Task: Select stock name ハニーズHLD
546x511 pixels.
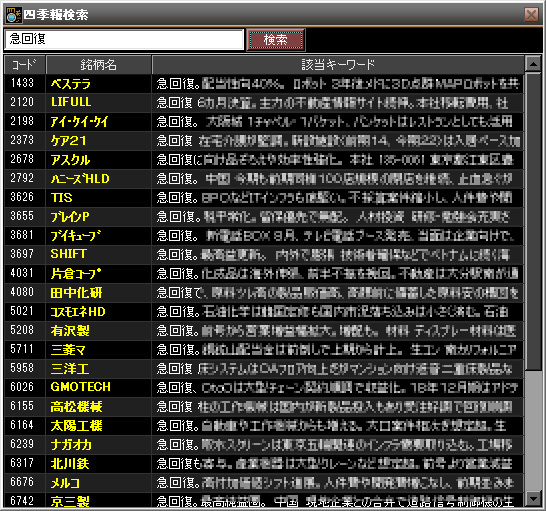Action: point(80,179)
